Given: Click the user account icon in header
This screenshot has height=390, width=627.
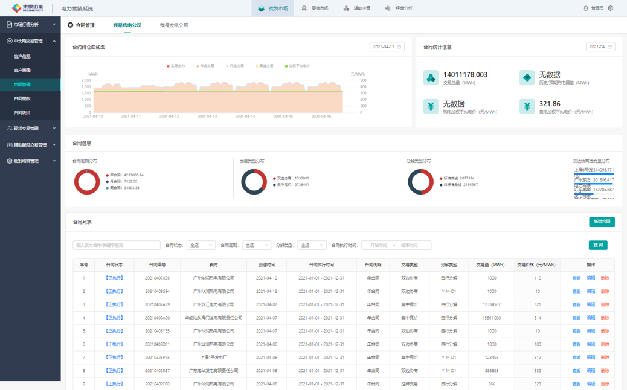Looking at the screenshot, I should tap(586, 8).
